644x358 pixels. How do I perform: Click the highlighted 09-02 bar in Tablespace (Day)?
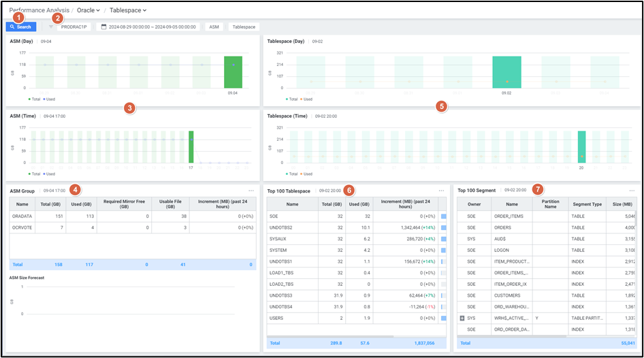pyautogui.click(x=506, y=72)
